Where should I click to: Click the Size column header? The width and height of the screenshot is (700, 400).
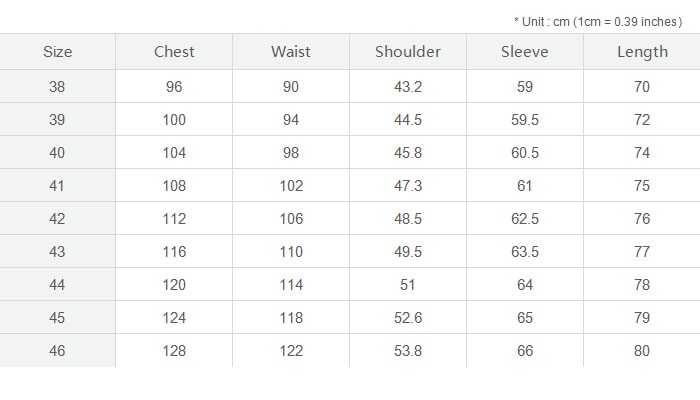(58, 52)
